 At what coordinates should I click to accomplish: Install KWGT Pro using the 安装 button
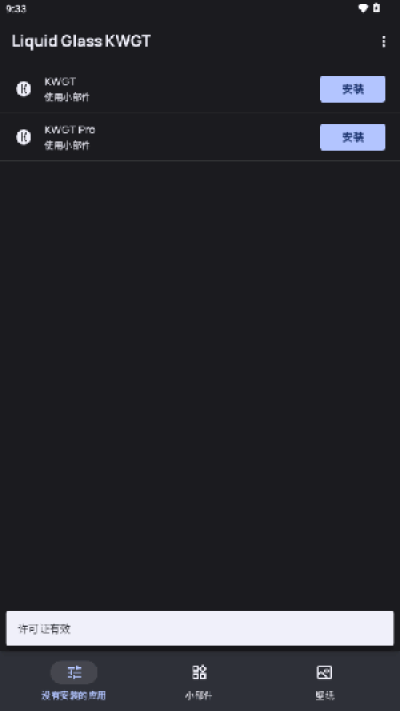352,137
